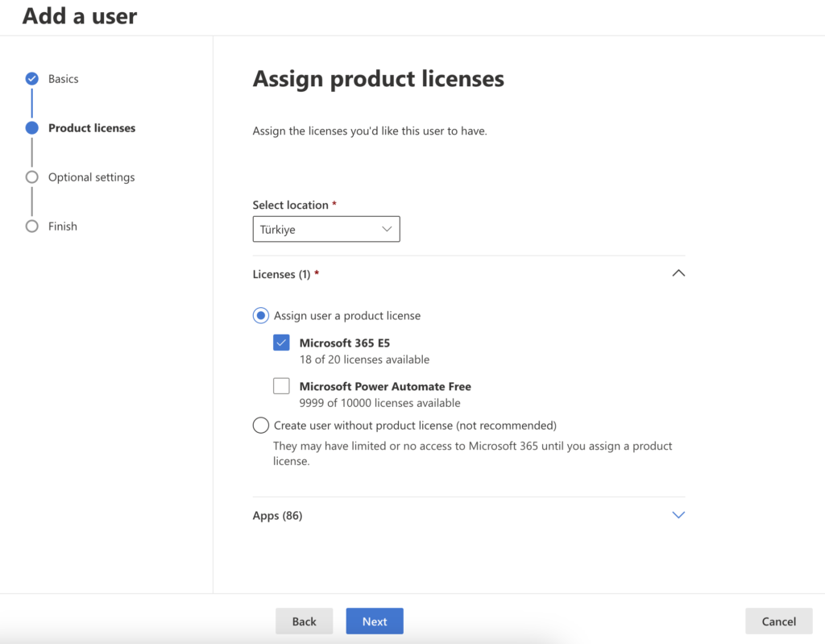Click the Optional settings step circle
Screen dimensions: 825x644
31,177
